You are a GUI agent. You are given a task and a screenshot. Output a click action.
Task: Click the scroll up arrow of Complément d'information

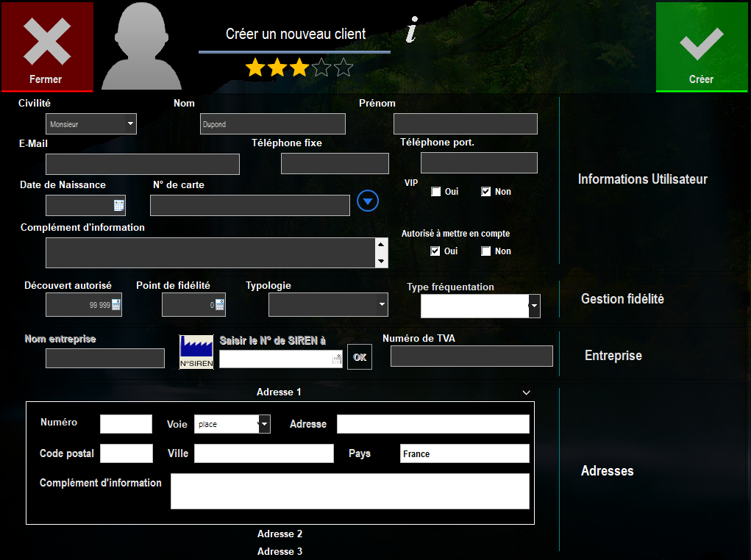(x=381, y=244)
